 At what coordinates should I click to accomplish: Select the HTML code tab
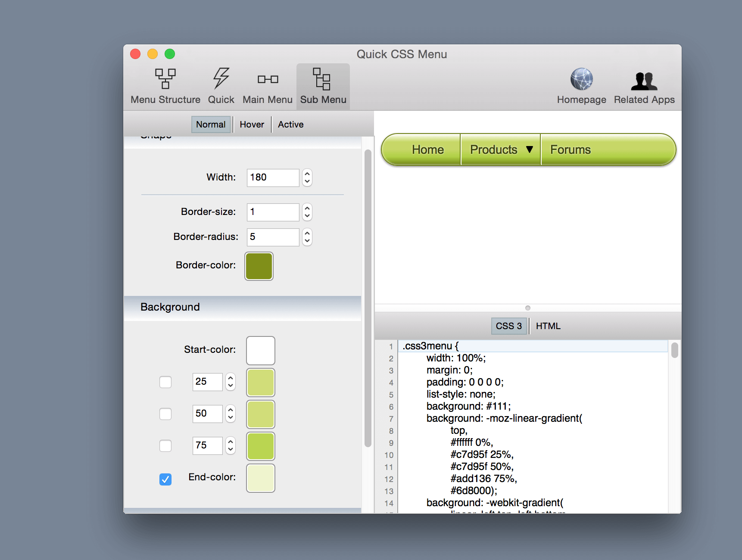(548, 326)
